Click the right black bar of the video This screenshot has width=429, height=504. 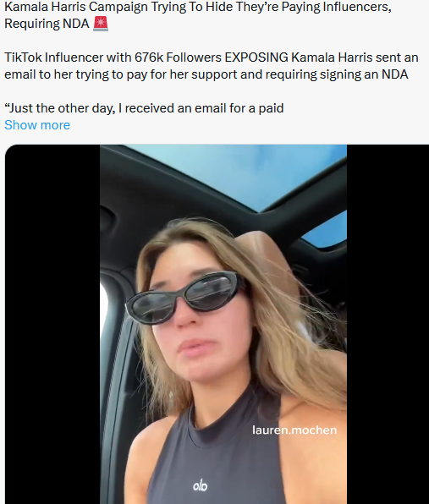coord(388,324)
